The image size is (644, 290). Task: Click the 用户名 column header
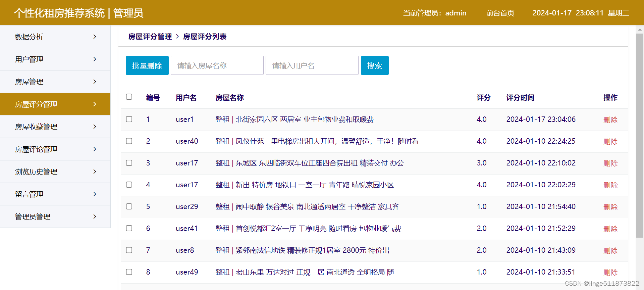186,98
